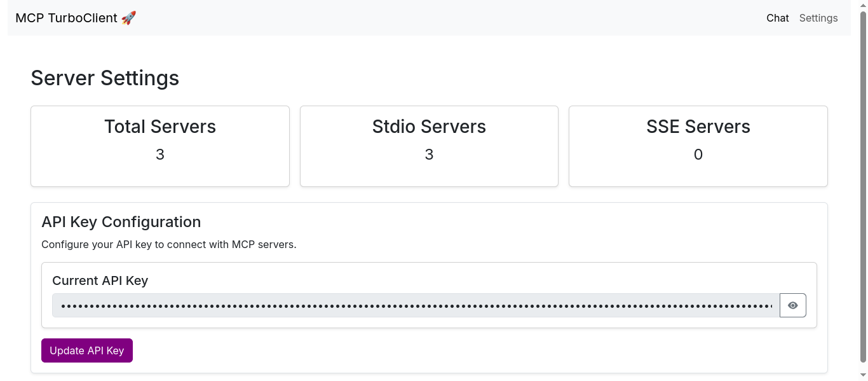Open the Settings tab
This screenshot has width=868, height=381.
click(x=818, y=18)
